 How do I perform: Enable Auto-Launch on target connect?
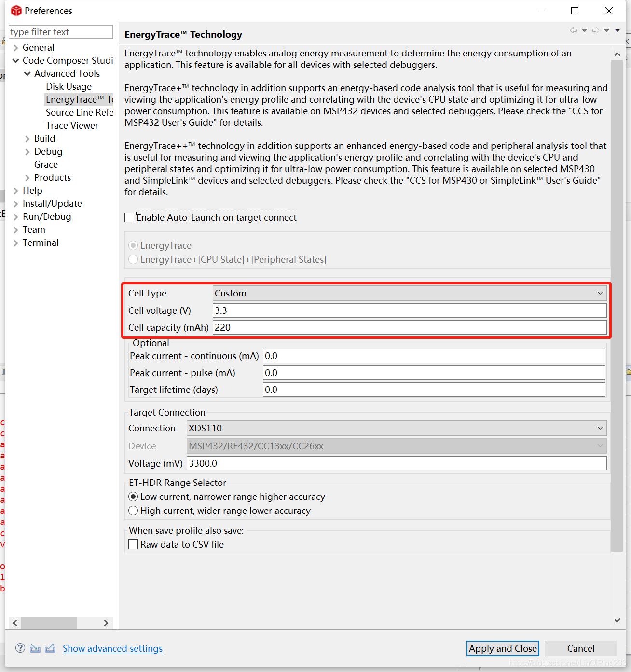[129, 217]
